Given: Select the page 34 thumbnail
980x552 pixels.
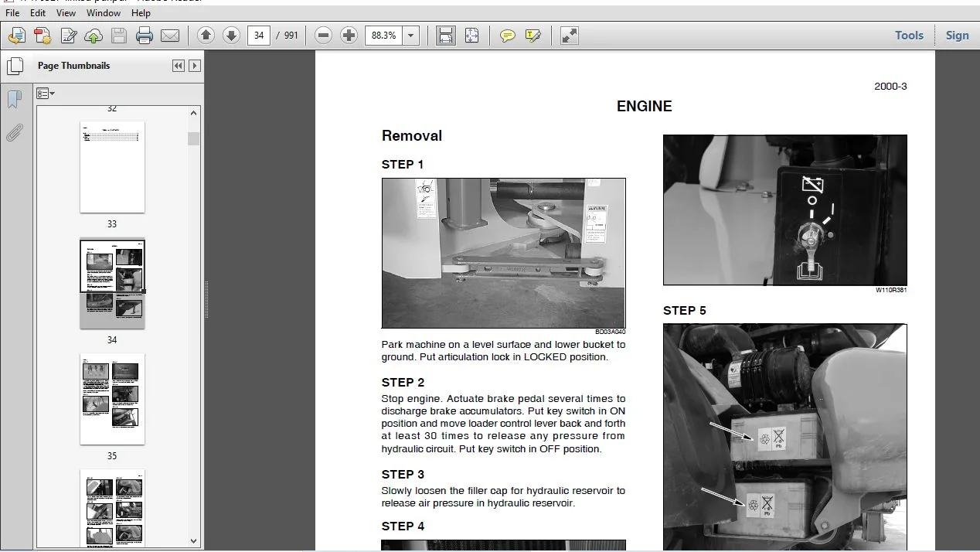Looking at the screenshot, I should point(112,283).
